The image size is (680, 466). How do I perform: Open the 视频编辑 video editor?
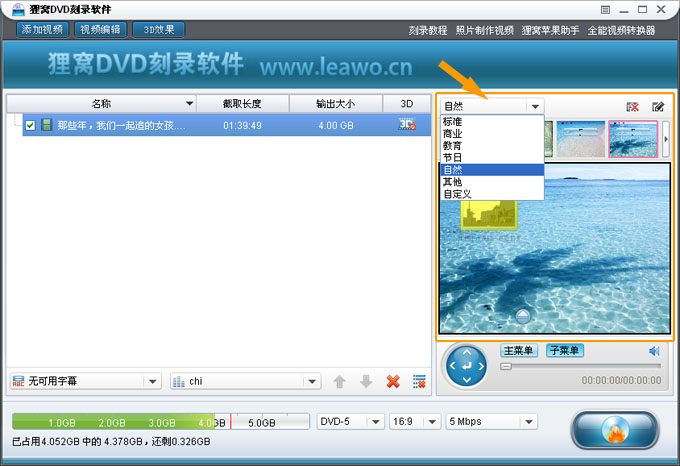point(100,29)
